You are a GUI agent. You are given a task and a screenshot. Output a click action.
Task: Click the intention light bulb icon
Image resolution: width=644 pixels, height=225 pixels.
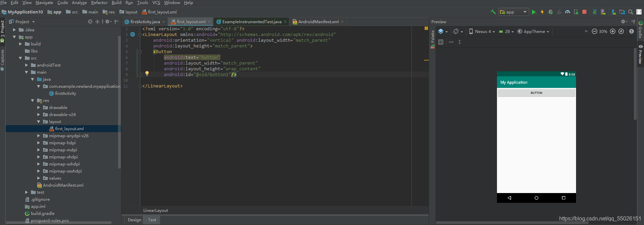click(x=147, y=73)
